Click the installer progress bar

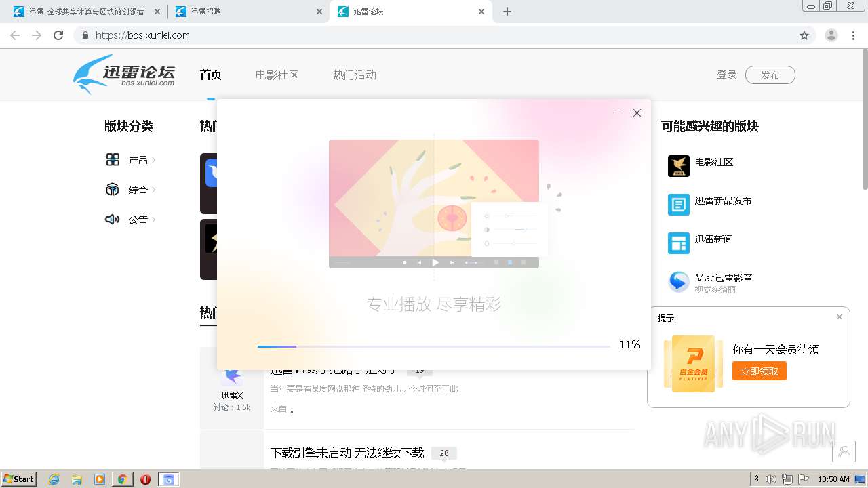[434, 346]
